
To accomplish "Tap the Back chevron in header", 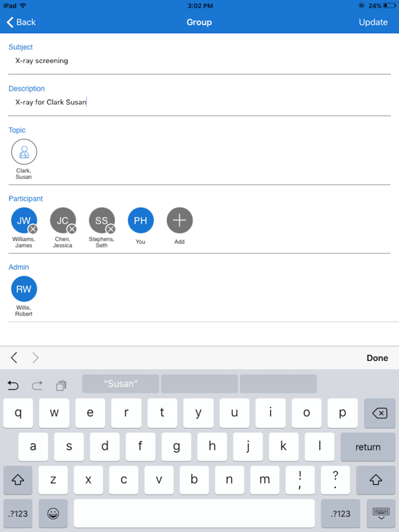I will [10, 22].
